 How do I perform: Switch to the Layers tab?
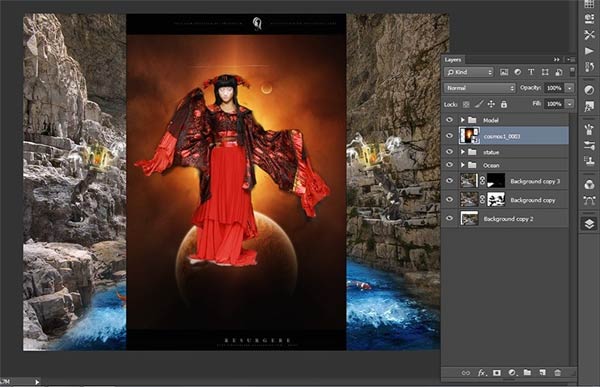[453, 60]
